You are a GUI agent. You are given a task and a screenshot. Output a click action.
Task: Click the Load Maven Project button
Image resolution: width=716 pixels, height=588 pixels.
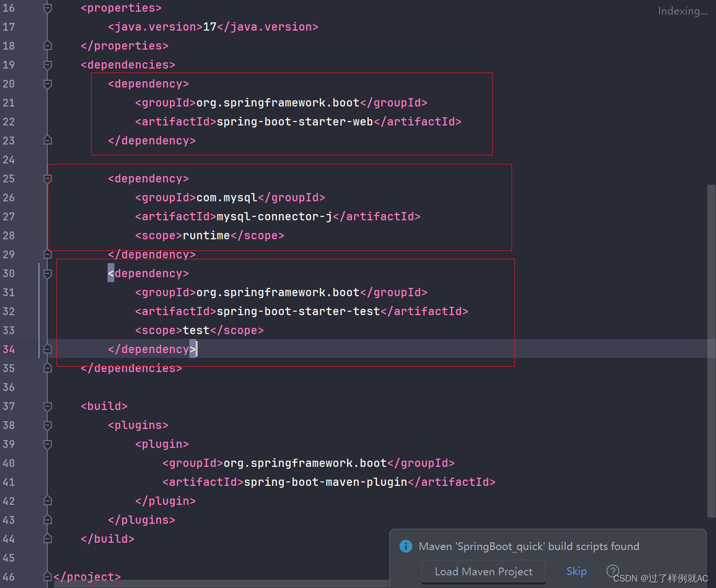click(x=483, y=571)
